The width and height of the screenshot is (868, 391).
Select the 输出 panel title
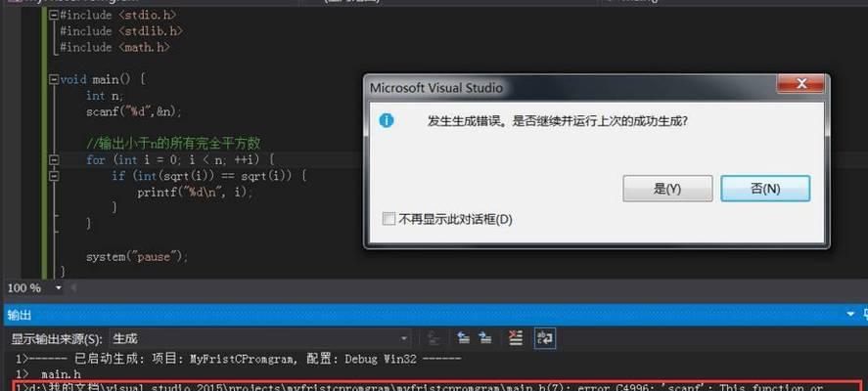coord(20,315)
